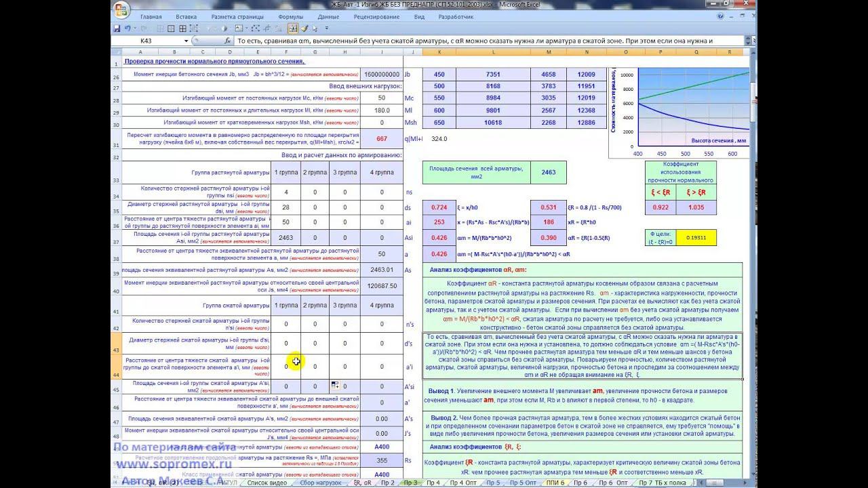This screenshot has width=868, height=488.
Task: Switch to the Список видео sheet tab
Action: click(266, 483)
